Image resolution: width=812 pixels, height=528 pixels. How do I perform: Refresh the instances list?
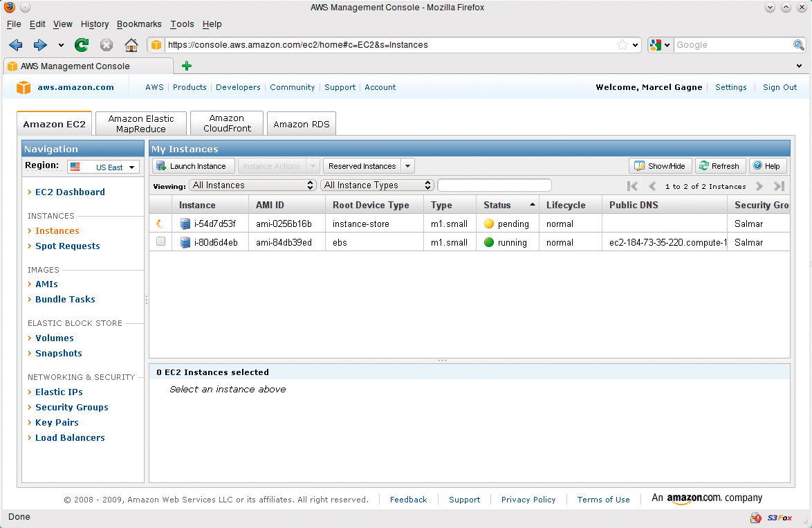(720, 166)
